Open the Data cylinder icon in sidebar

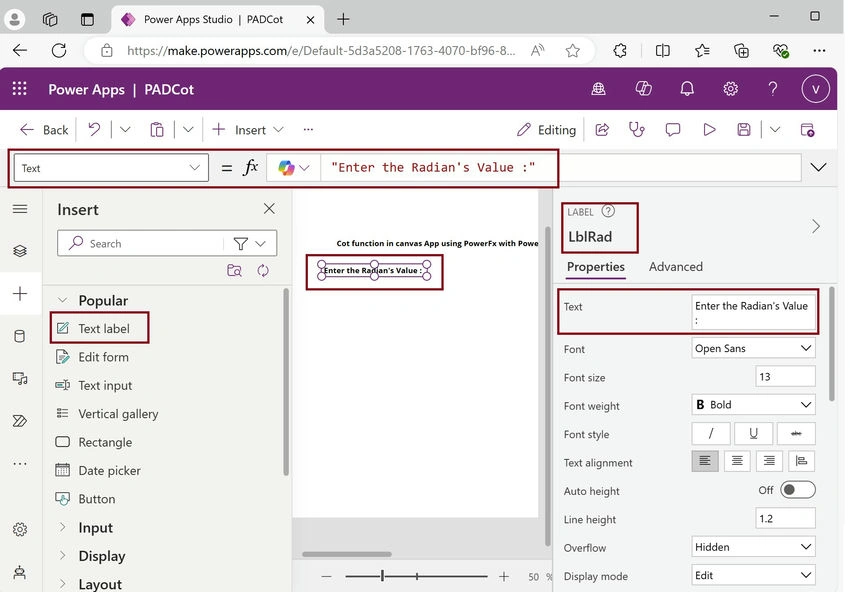coord(20,336)
